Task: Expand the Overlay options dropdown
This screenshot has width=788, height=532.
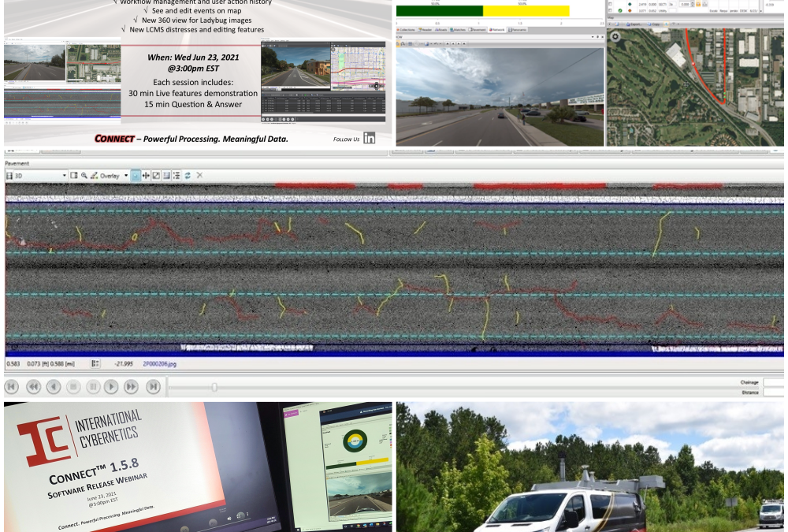Action: (126, 175)
